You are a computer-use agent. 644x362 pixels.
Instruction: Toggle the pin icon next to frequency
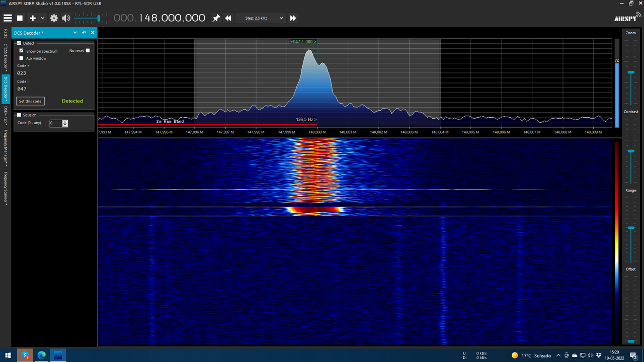[x=216, y=18]
